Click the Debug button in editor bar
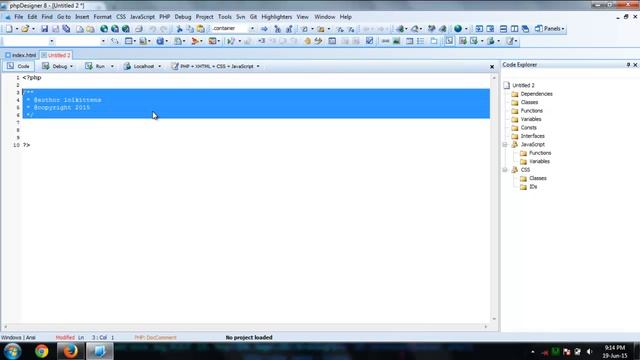This screenshot has width=640, height=360. click(55, 66)
